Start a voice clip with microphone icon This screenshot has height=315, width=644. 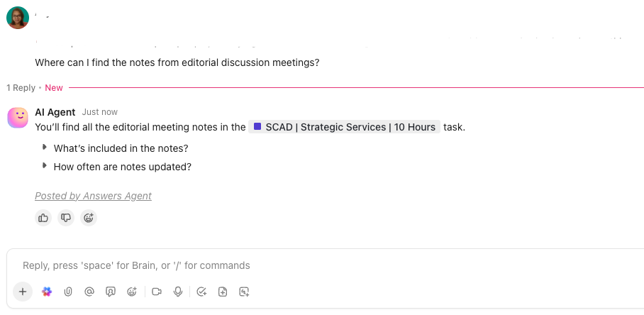pyautogui.click(x=178, y=292)
